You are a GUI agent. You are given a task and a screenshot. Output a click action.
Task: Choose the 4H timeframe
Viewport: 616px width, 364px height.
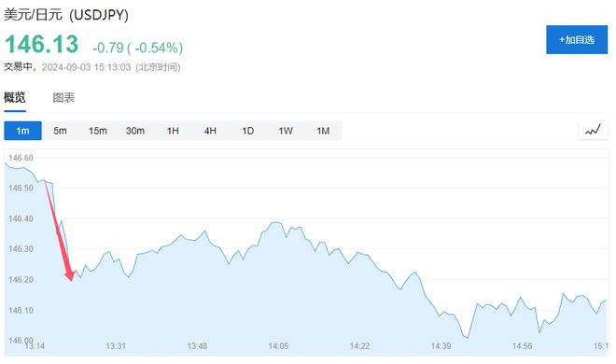coord(210,131)
